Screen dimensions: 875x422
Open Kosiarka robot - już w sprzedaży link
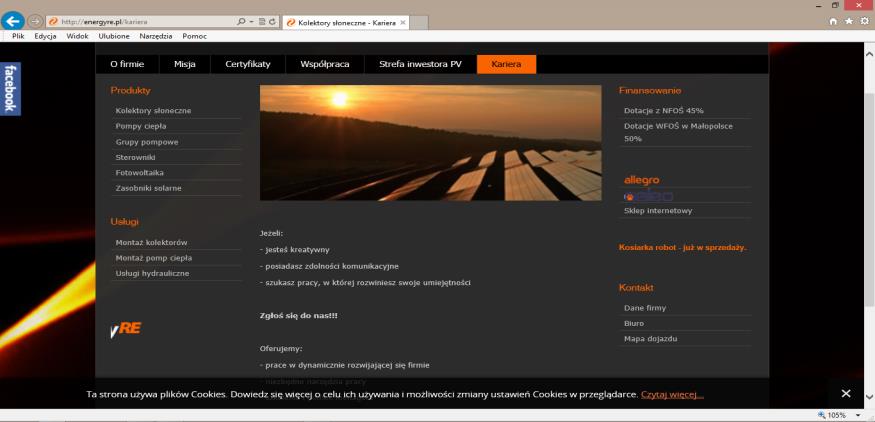(x=683, y=247)
